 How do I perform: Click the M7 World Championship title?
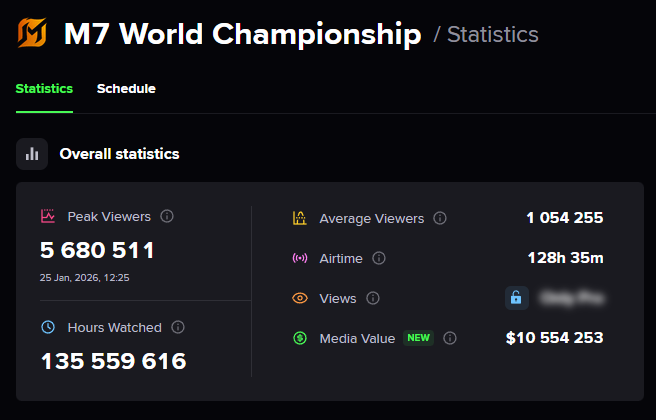[242, 35]
